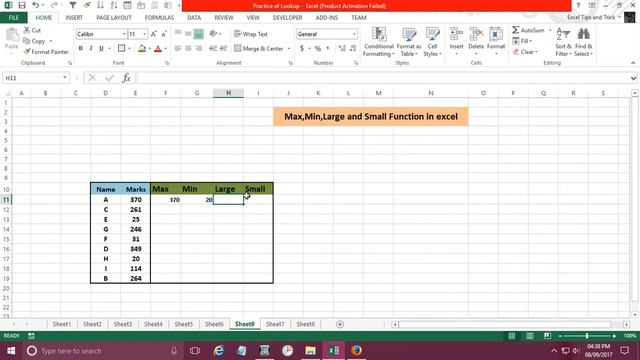The image size is (640, 360).
Task: Apply Percent Style format icon
Action: coord(318,49)
